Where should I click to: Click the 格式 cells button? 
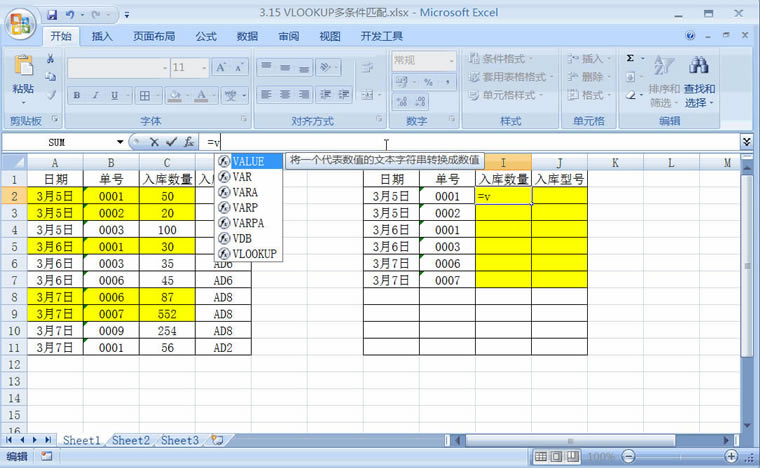click(589, 95)
